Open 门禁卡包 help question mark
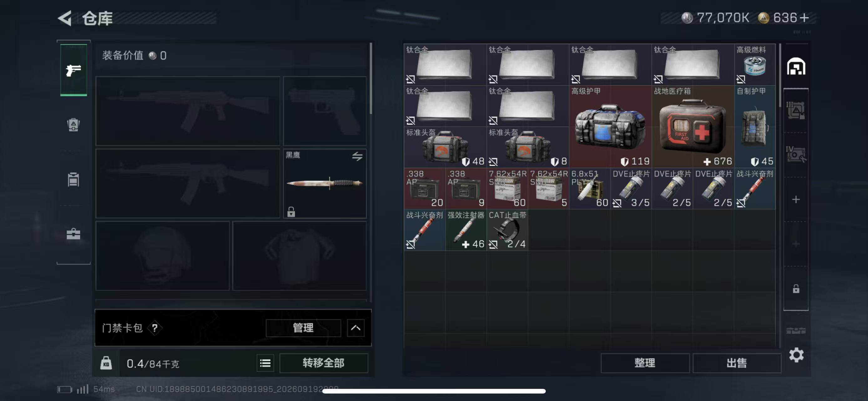The width and height of the screenshot is (868, 401). point(155,328)
